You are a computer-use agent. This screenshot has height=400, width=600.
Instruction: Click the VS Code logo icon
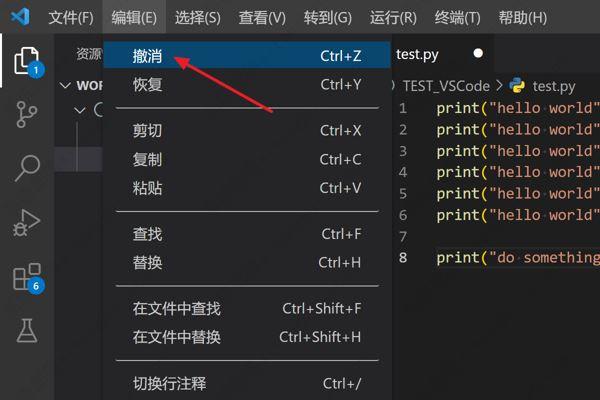[20, 18]
